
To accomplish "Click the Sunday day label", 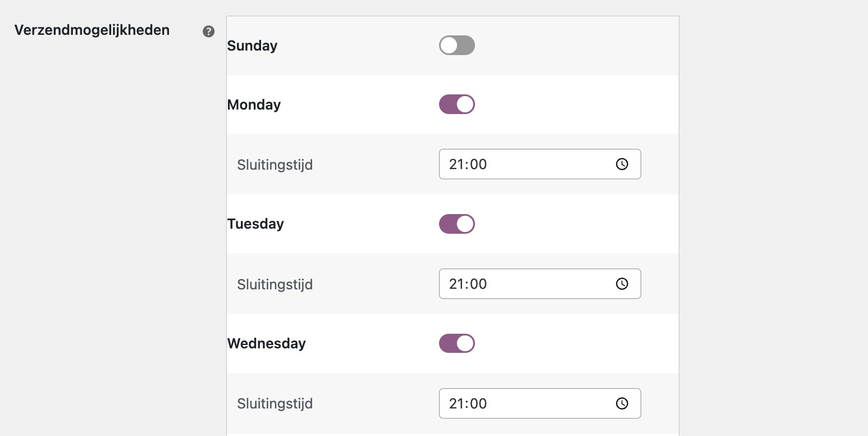I will coord(252,46).
